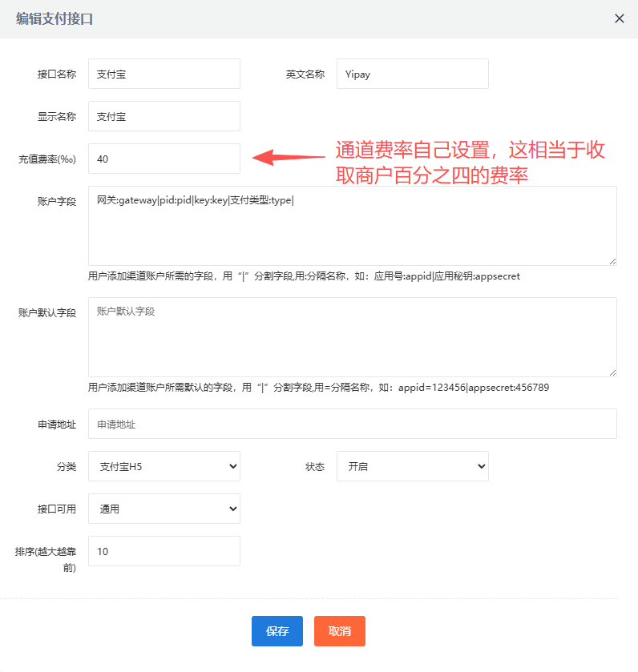Expand the 状态 dropdown showing 开启
This screenshot has width=638, height=672.
coord(412,466)
